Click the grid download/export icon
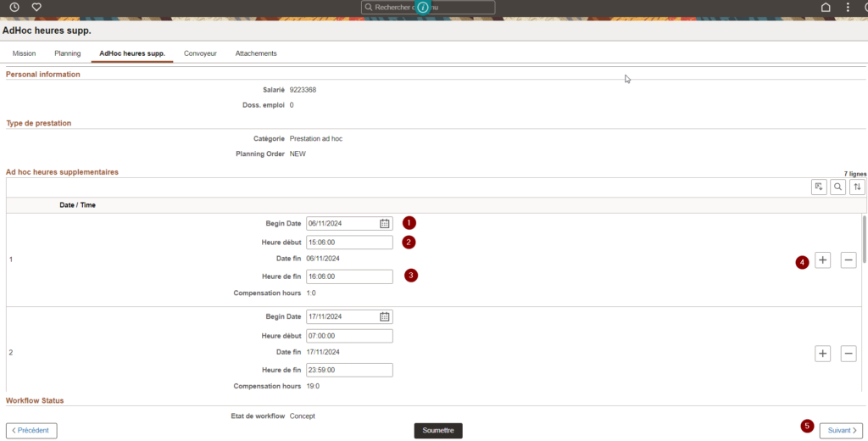The width and height of the screenshot is (868, 441). click(818, 187)
